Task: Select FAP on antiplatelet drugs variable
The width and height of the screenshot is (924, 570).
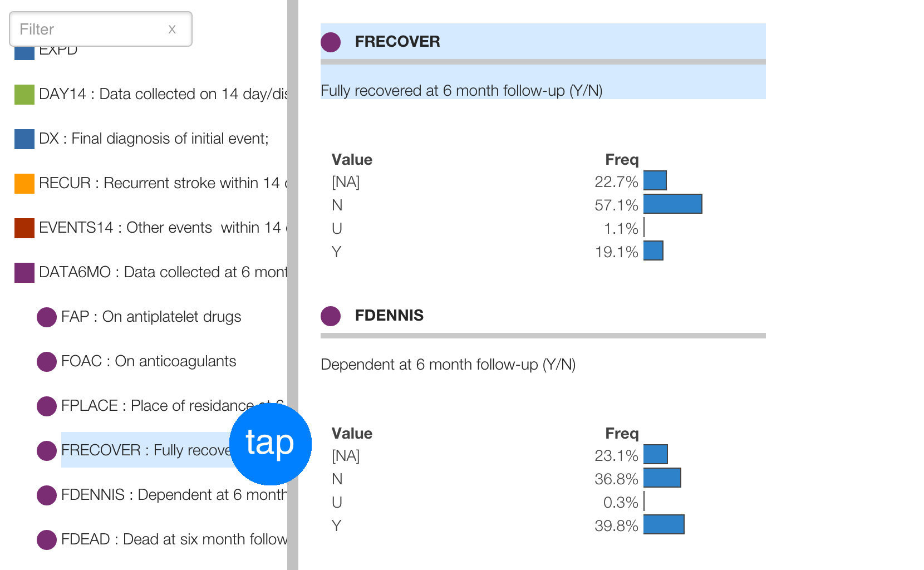Action: [x=151, y=317]
